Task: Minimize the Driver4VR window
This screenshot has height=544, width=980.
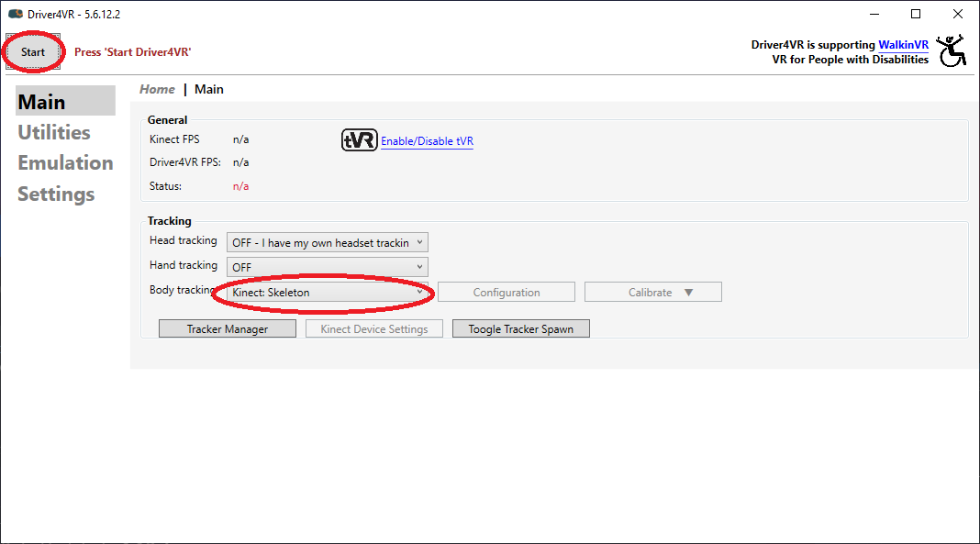Action: click(874, 14)
